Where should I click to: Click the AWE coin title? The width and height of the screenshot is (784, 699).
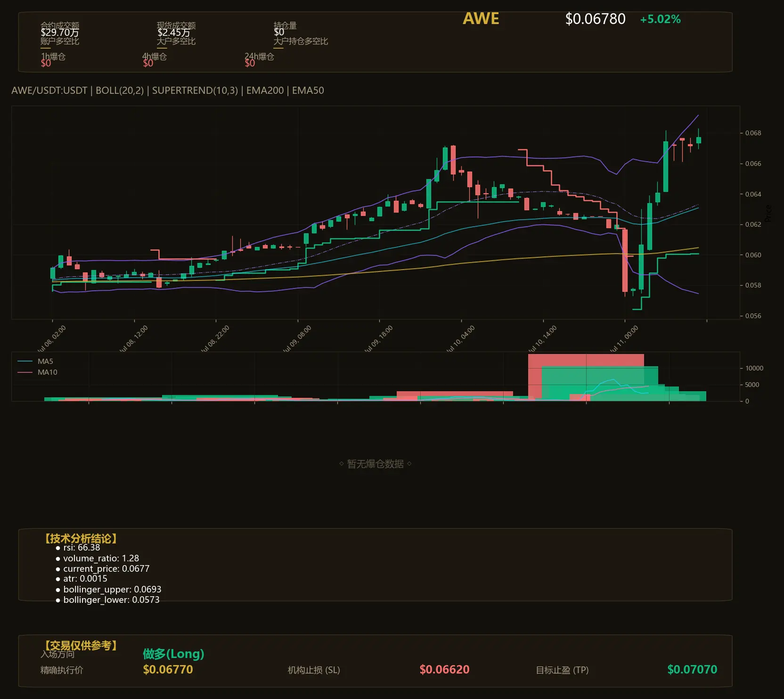pyautogui.click(x=481, y=19)
